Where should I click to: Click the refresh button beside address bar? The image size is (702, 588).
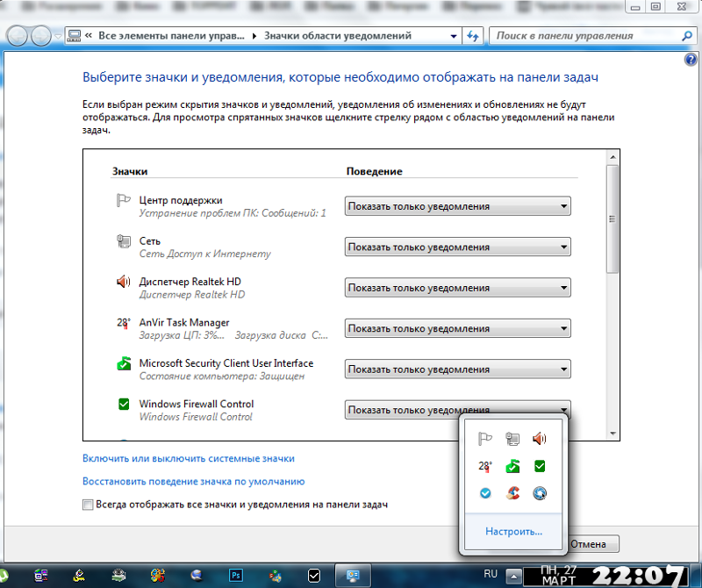coord(474,36)
